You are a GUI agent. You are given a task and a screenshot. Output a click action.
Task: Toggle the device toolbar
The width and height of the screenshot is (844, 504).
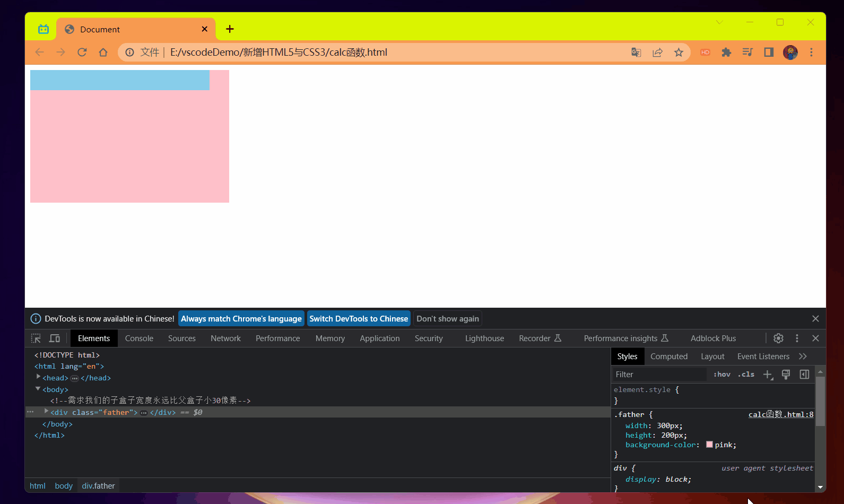tap(55, 338)
